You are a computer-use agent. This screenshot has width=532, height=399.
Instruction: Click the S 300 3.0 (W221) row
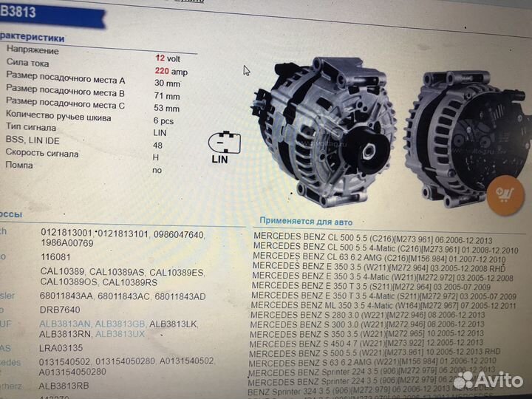click(367, 324)
